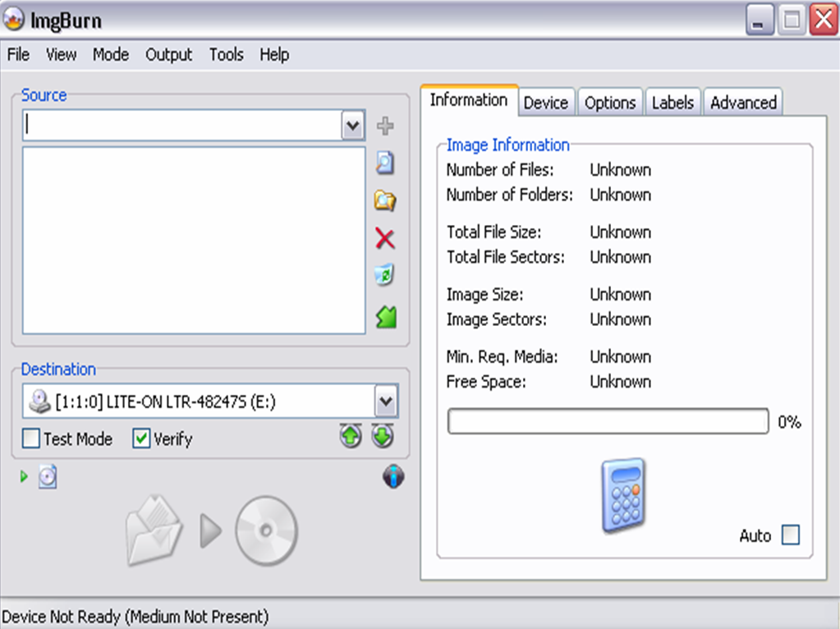Open the Destination drive dropdown
This screenshot has height=629, width=840.
(x=386, y=401)
